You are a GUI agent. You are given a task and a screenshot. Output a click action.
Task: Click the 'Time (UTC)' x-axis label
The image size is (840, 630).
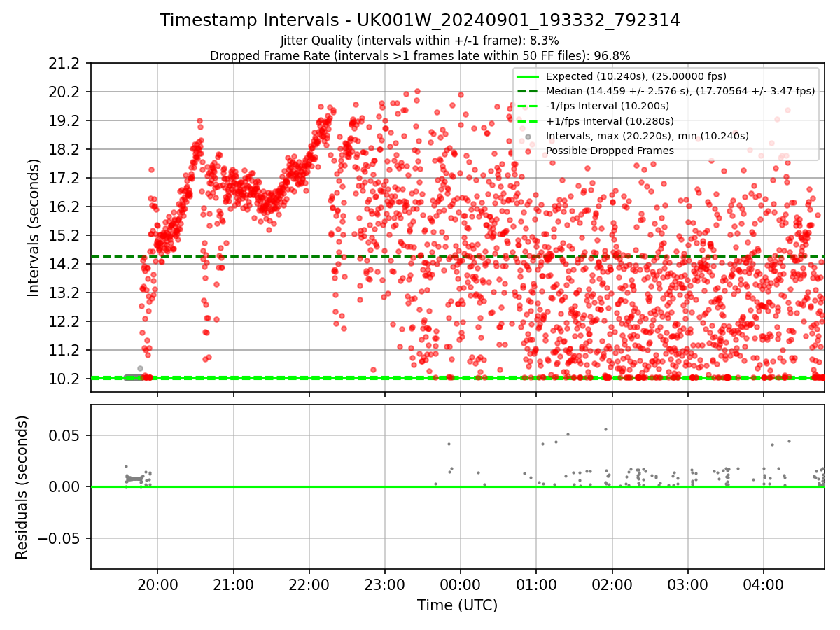[457, 605]
